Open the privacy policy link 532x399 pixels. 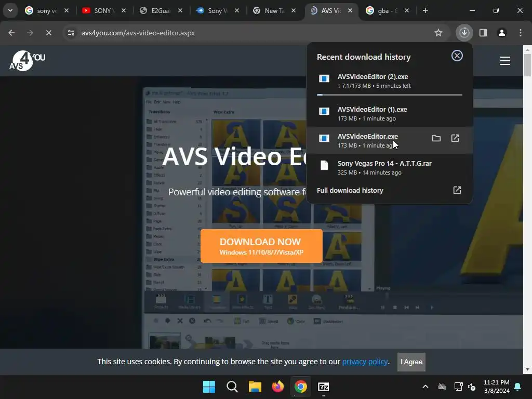365,362
